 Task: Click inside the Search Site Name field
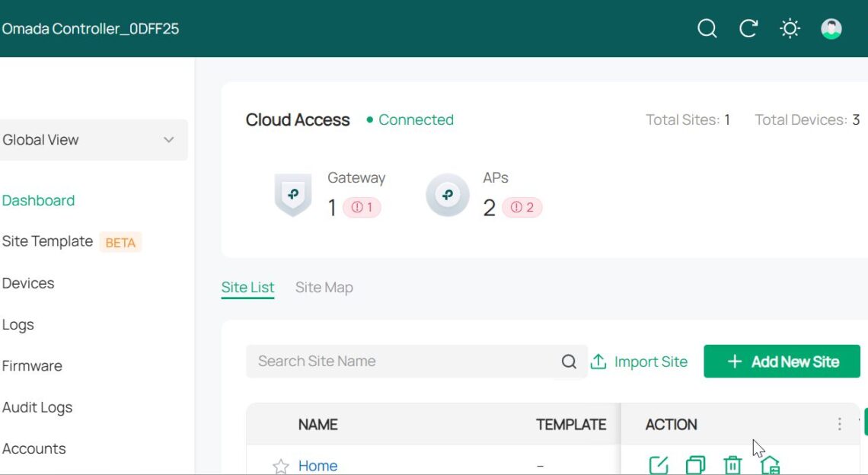point(396,361)
